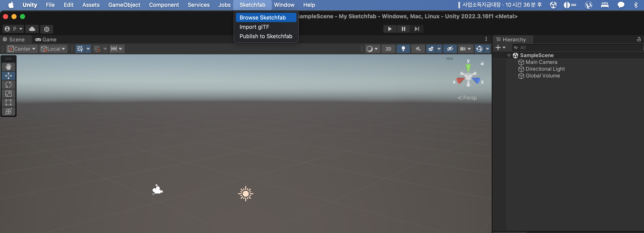Open grid snapping options dropdown arrow

[x=105, y=49]
